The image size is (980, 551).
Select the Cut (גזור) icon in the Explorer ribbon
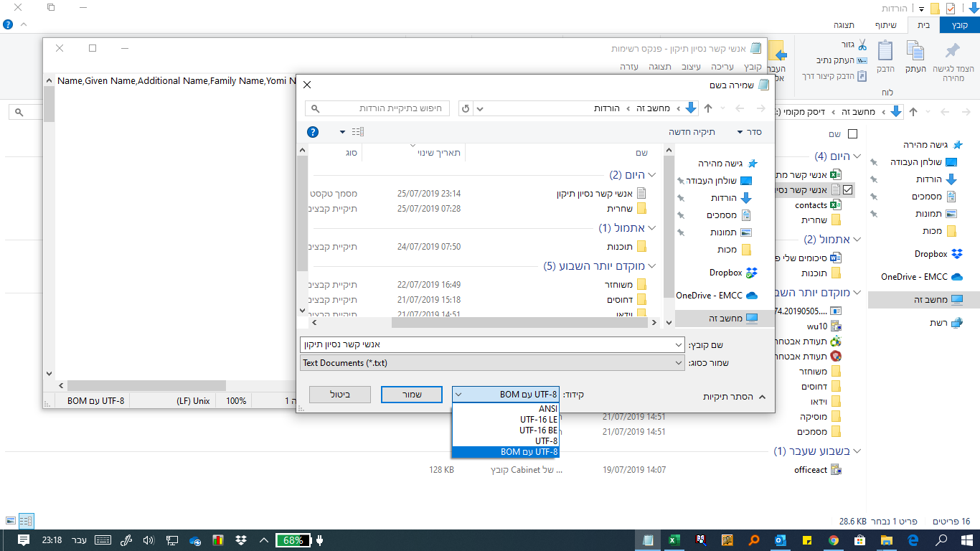862,44
